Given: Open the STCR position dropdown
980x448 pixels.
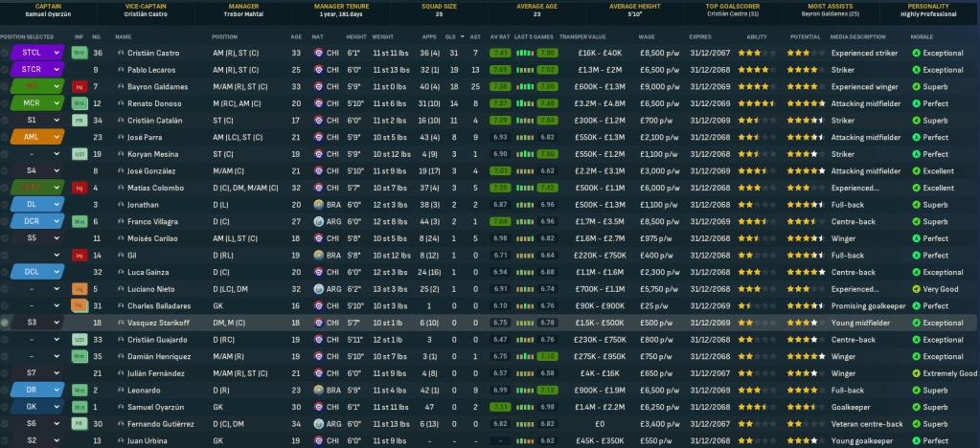Looking at the screenshot, I should [57, 70].
